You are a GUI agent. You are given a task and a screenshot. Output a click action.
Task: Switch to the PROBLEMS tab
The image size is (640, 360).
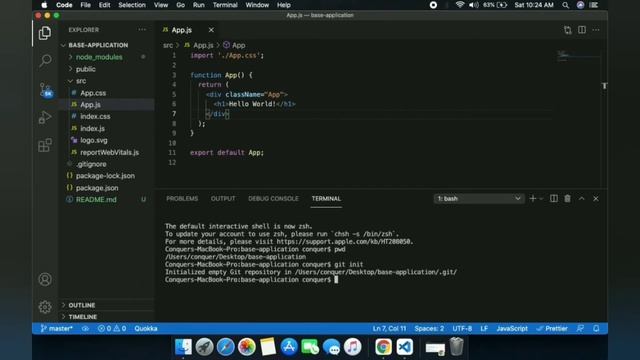182,198
